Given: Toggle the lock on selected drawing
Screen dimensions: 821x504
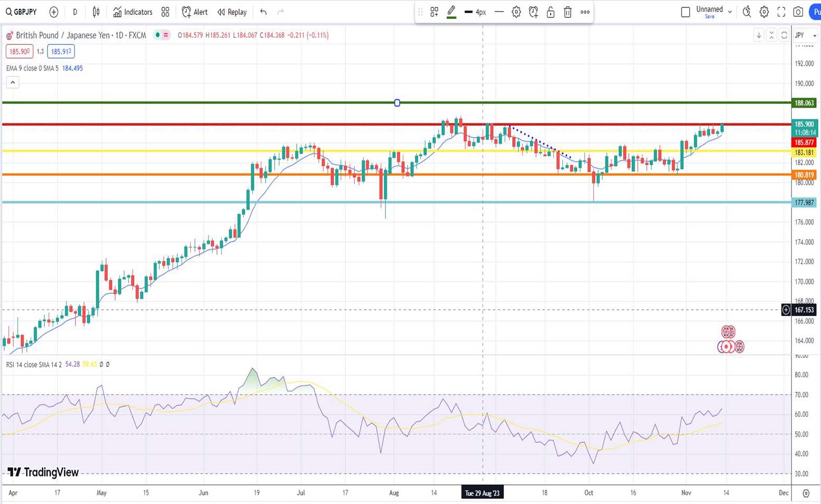Looking at the screenshot, I should [551, 12].
